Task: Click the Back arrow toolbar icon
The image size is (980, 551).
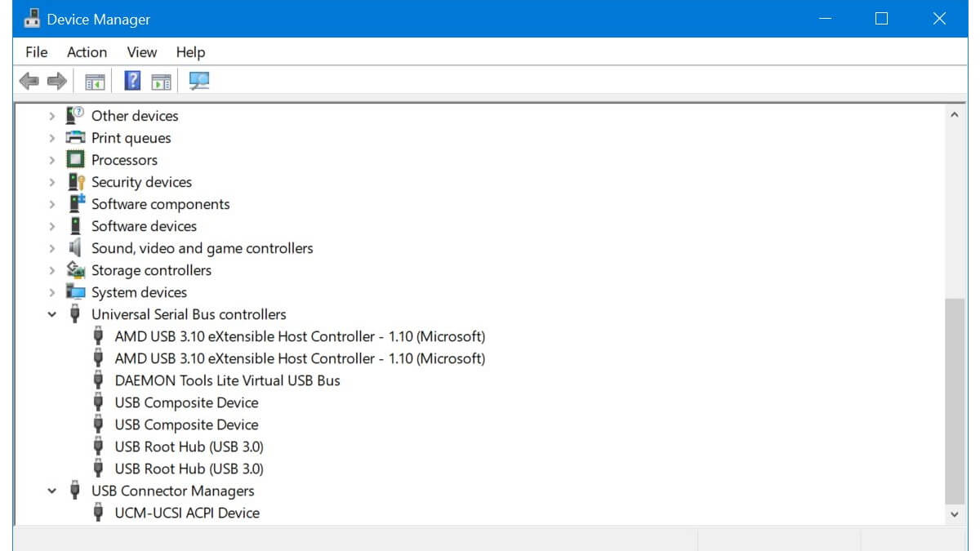Action: coord(29,81)
